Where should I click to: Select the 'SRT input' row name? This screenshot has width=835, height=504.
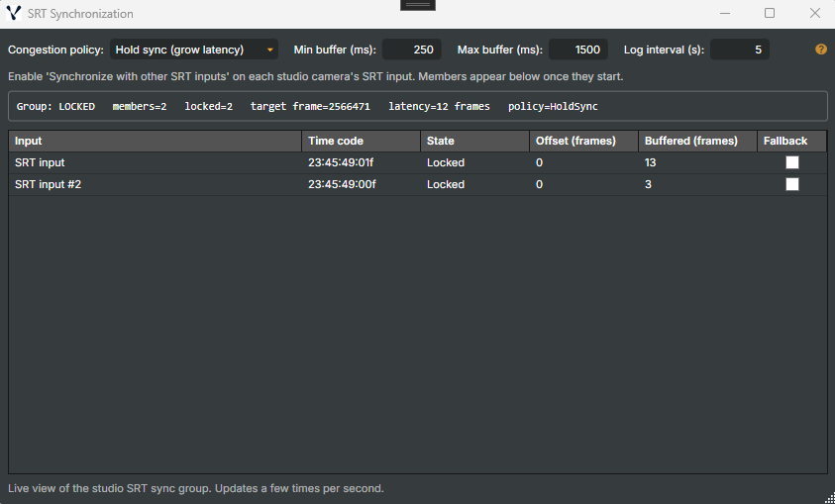(x=40, y=162)
